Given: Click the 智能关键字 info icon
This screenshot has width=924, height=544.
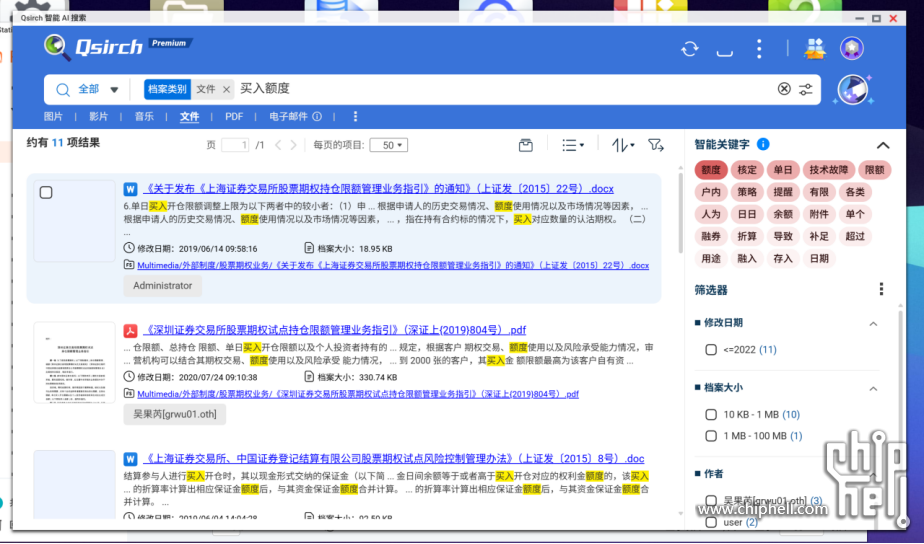Looking at the screenshot, I should point(763,144).
